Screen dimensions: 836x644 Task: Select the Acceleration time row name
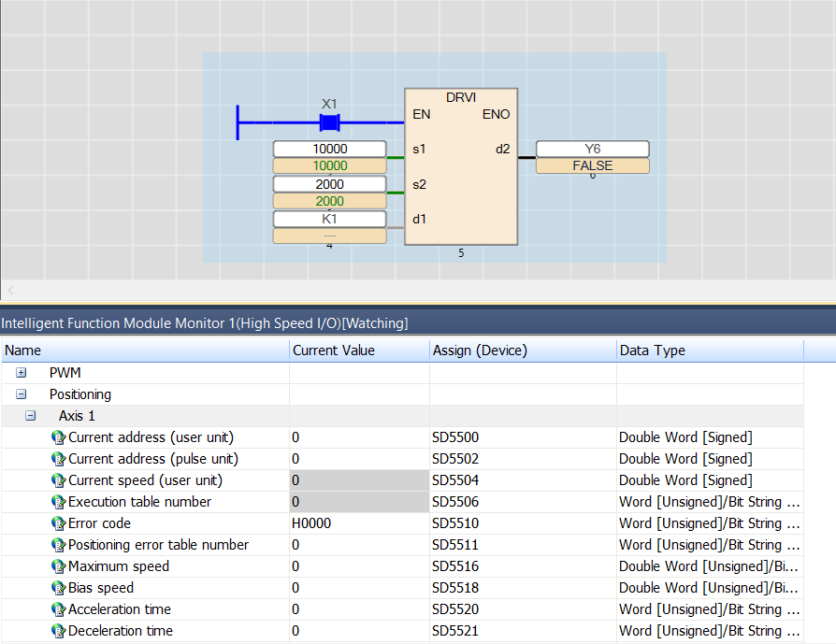120,609
